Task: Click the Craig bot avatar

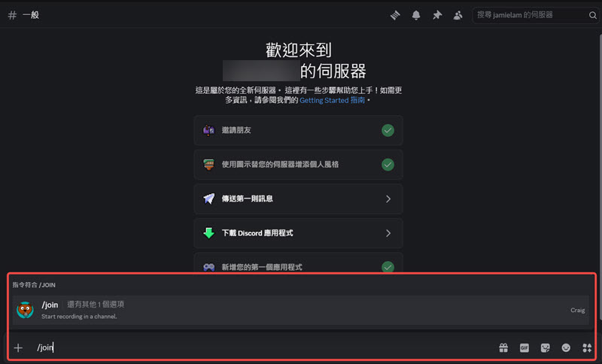Action: pyautogui.click(x=26, y=310)
